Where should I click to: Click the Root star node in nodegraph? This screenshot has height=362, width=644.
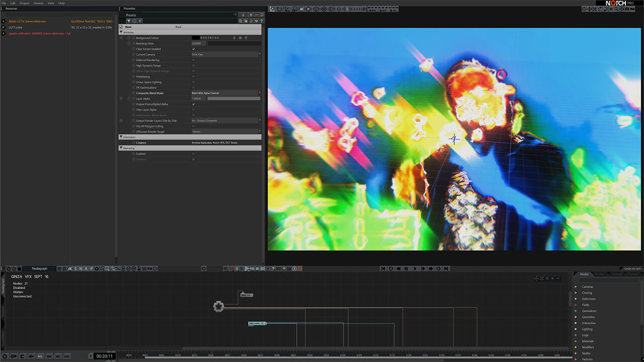(x=218, y=306)
